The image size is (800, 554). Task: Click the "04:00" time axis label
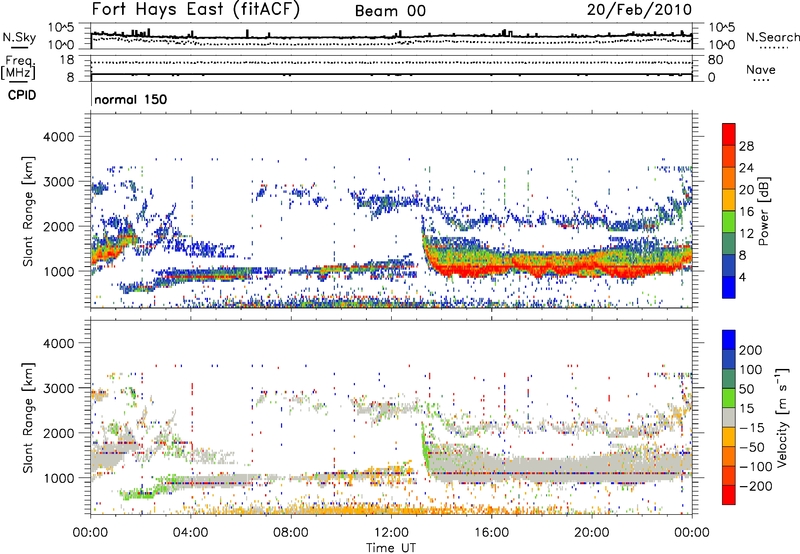pyautogui.click(x=191, y=533)
